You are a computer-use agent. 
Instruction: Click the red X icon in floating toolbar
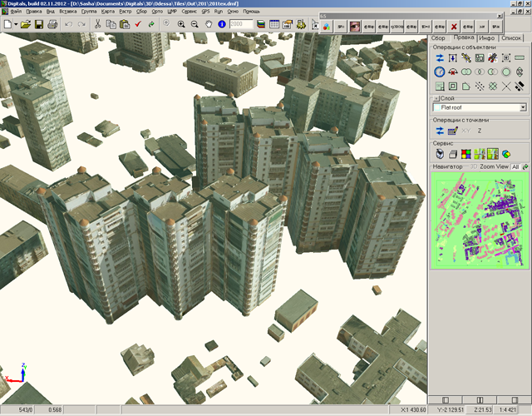tap(454, 26)
